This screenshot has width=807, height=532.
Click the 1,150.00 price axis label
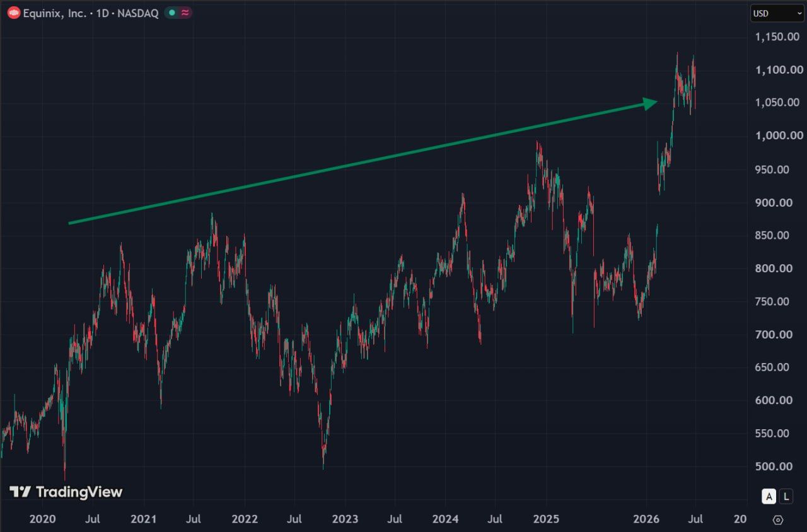click(779, 37)
